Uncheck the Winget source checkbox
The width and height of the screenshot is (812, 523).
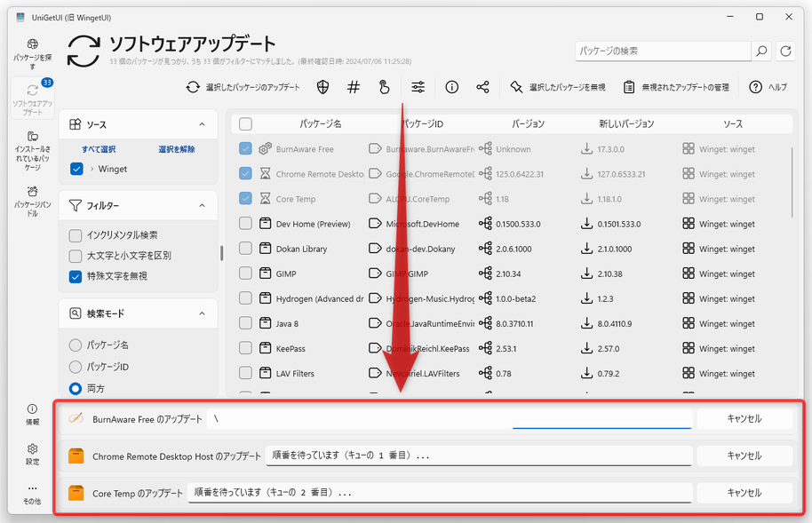(76, 169)
